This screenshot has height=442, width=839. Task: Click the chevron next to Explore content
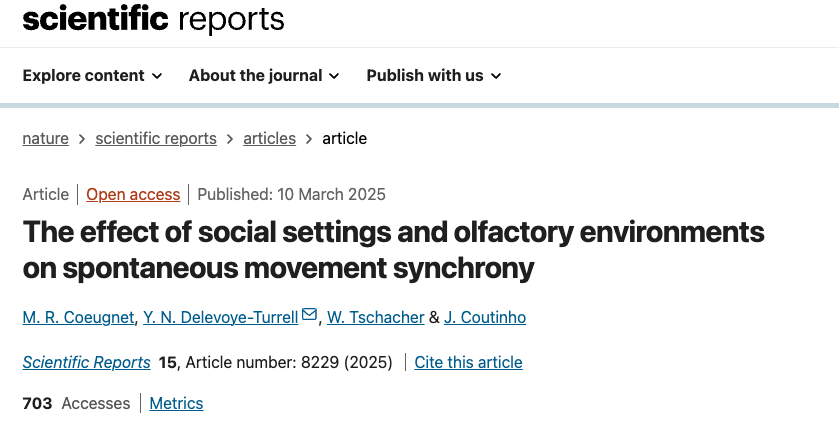(x=157, y=77)
